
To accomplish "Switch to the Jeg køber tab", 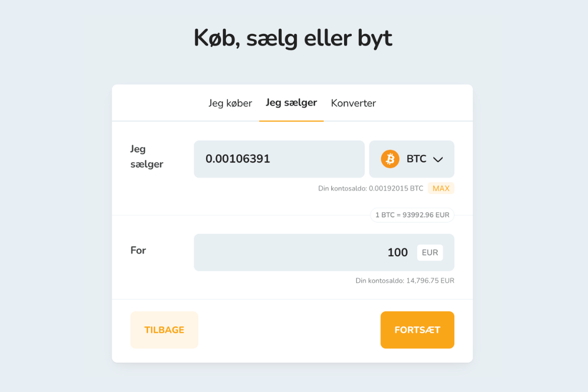I will coord(229,103).
